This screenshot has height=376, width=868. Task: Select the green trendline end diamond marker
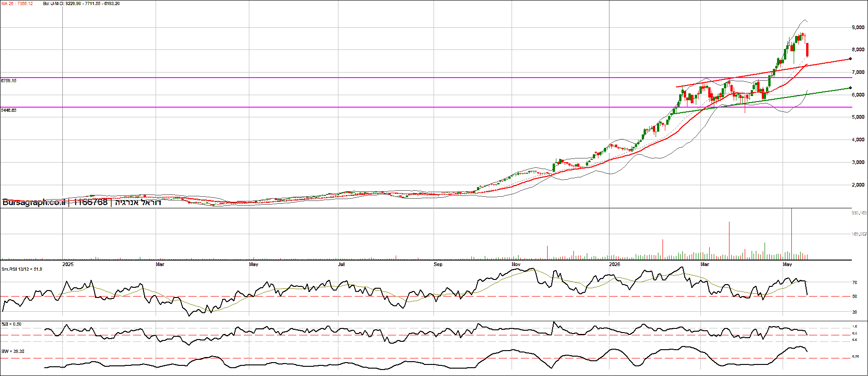point(850,88)
